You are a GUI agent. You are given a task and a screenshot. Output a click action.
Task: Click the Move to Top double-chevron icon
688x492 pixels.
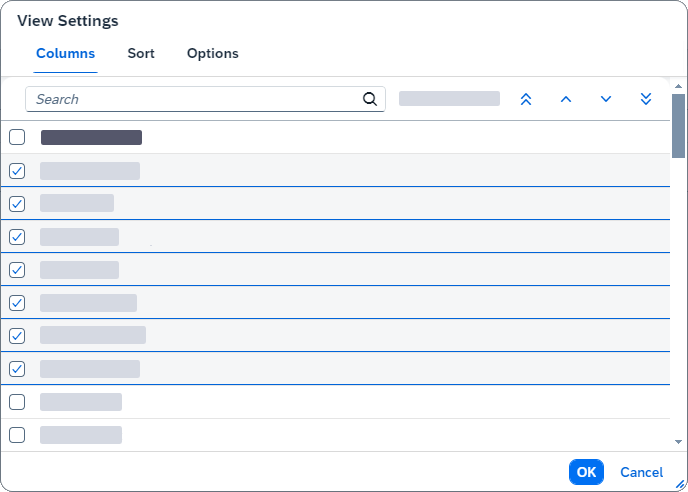[526, 99]
